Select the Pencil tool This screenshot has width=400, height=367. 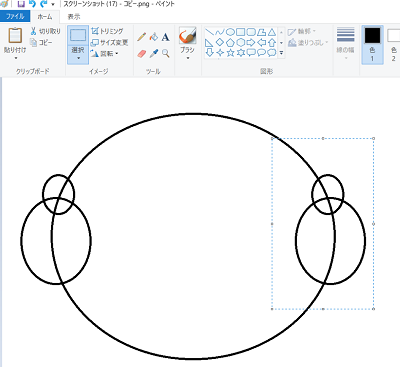[141, 36]
